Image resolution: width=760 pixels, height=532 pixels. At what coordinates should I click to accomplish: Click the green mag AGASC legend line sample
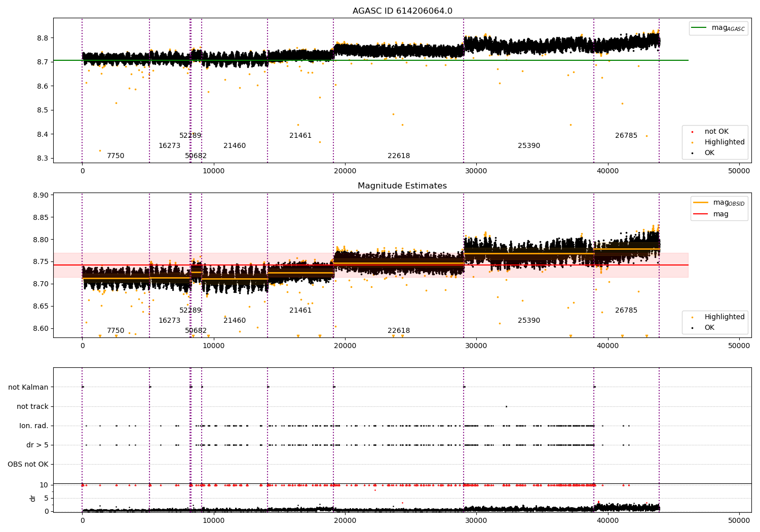pyautogui.click(x=700, y=28)
